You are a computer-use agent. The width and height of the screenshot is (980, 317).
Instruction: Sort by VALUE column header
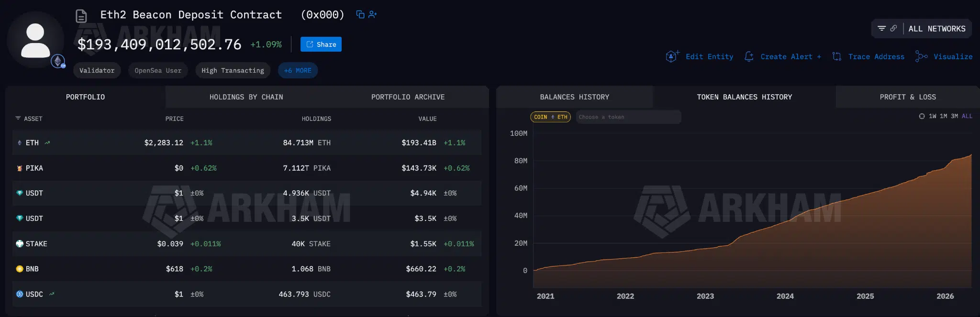427,119
